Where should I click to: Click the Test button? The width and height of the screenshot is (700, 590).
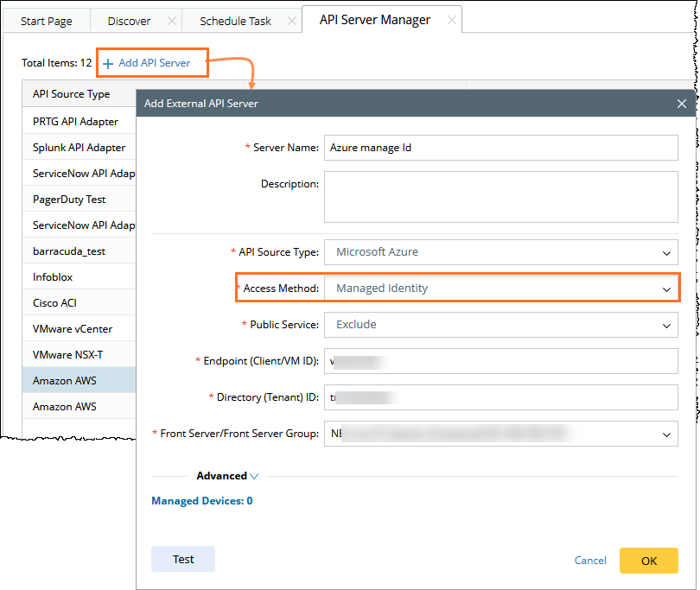(x=183, y=559)
